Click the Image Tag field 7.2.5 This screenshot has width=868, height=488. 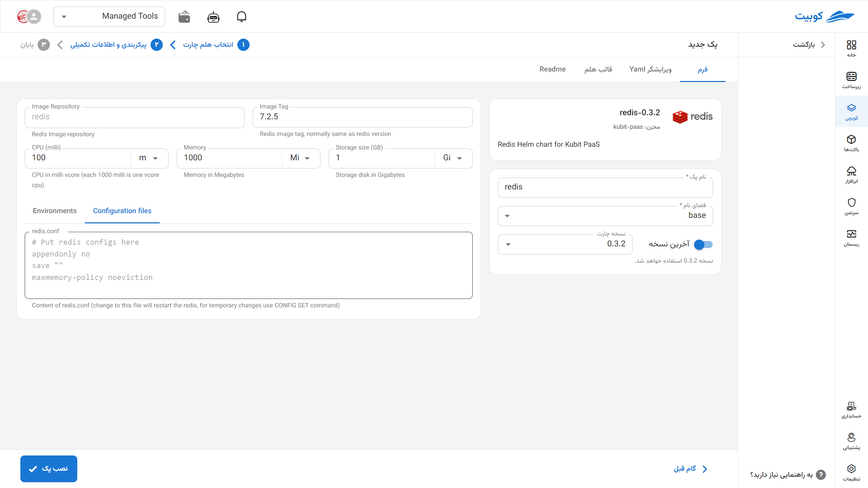coord(362,117)
